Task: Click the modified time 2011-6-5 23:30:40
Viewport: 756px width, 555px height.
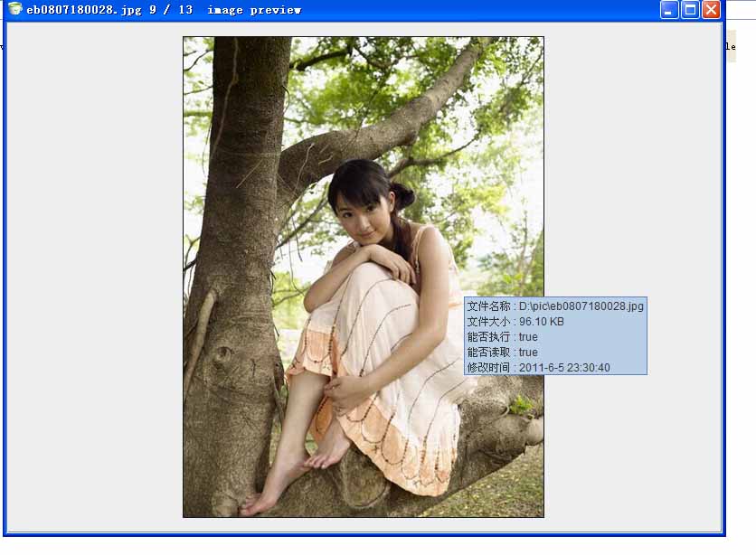Action: 564,368
